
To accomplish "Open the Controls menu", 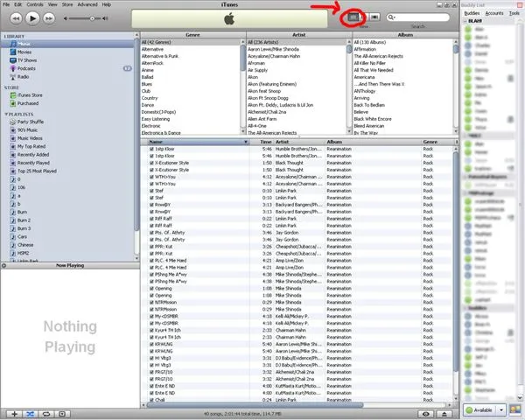I will pos(35,4).
